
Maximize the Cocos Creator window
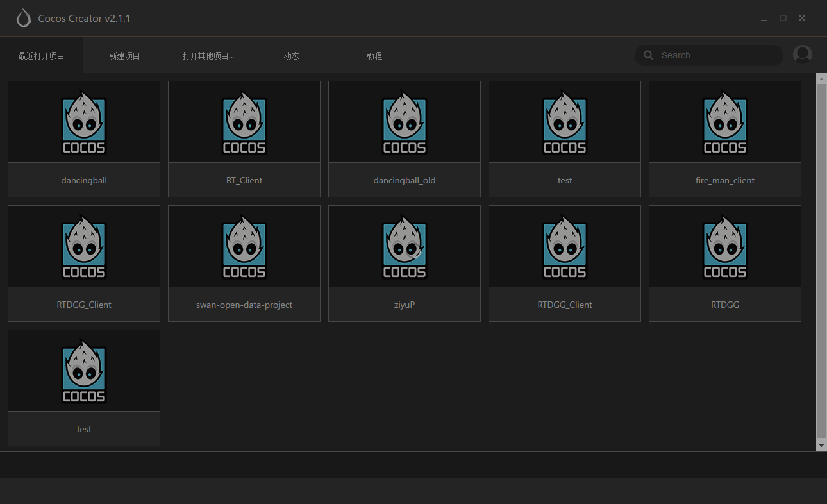click(783, 19)
